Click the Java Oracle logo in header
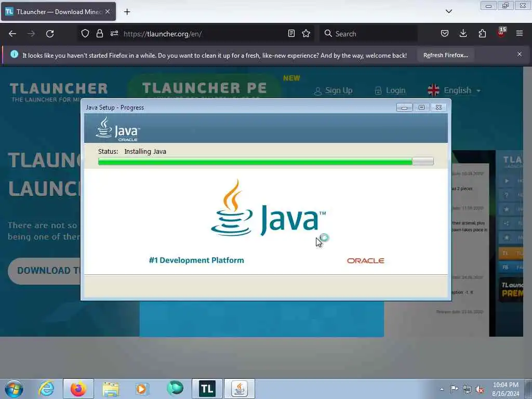 click(118, 129)
